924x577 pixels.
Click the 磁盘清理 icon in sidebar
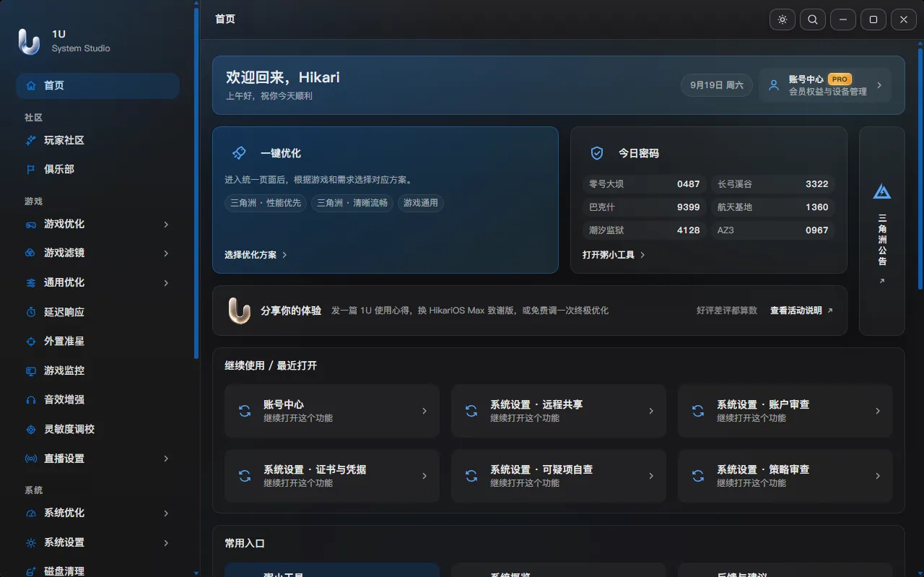31,571
